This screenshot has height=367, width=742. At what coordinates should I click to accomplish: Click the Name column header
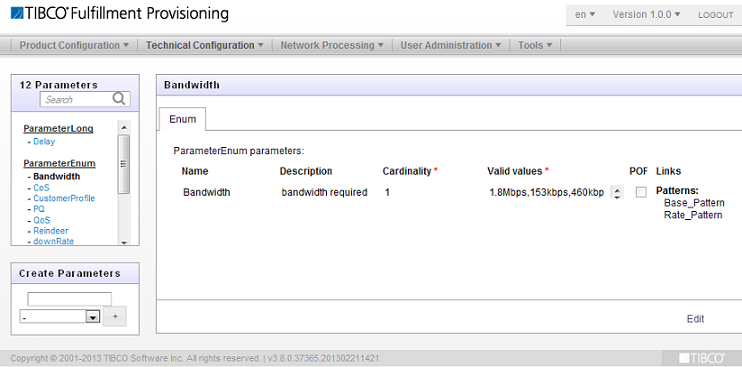pos(194,171)
